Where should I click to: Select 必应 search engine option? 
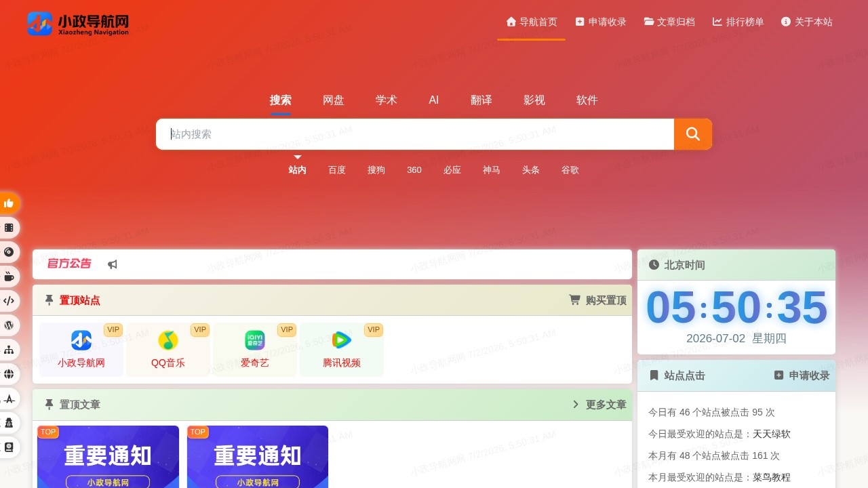tap(452, 170)
